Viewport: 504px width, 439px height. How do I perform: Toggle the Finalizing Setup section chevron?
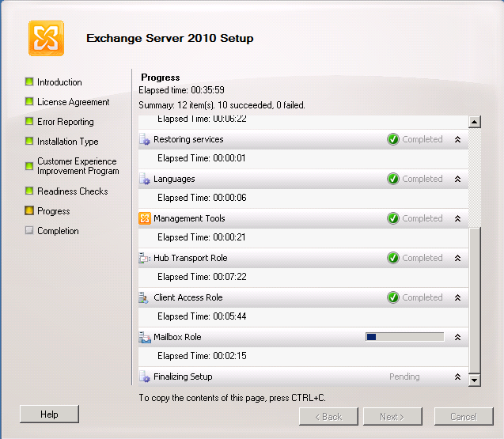457,377
